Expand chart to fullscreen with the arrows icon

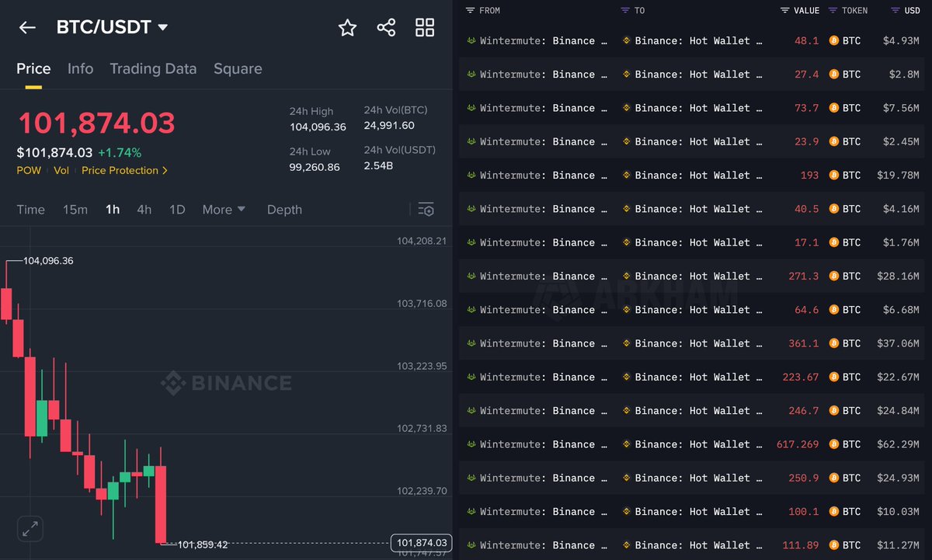pyautogui.click(x=30, y=530)
